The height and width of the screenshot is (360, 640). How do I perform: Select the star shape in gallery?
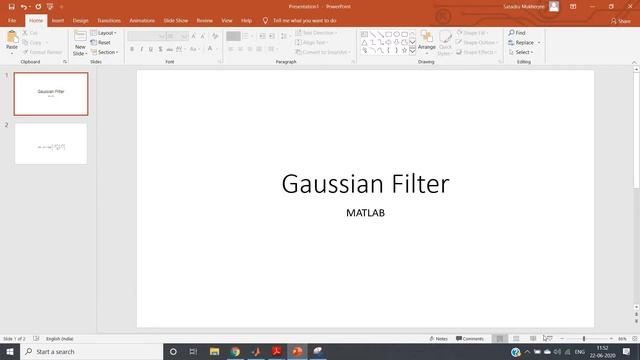pos(404,50)
